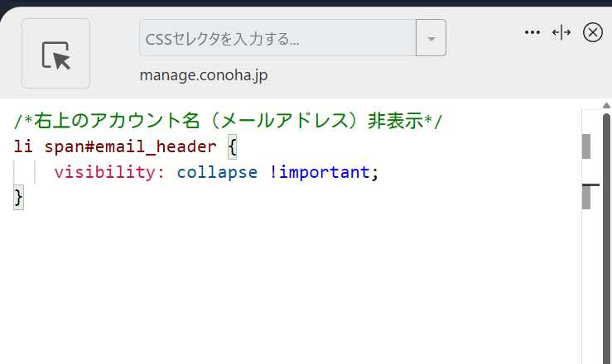This screenshot has width=612, height=364.
Task: Focus the CSS selector input field
Action: pyautogui.click(x=277, y=38)
